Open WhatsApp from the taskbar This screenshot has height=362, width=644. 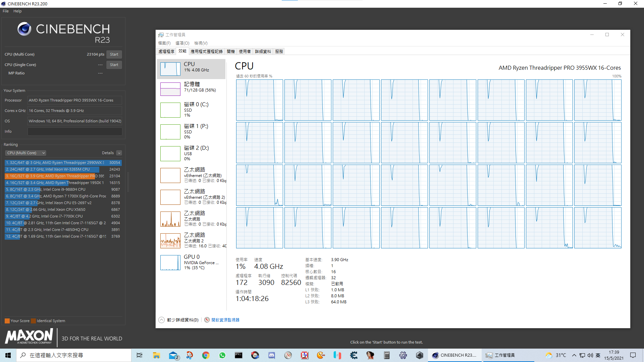pos(222,355)
